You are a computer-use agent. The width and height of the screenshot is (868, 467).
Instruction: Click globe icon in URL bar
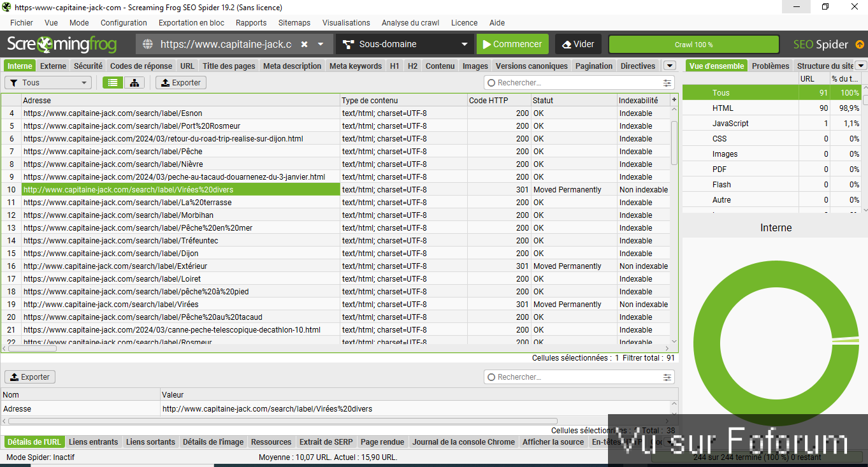[148, 45]
